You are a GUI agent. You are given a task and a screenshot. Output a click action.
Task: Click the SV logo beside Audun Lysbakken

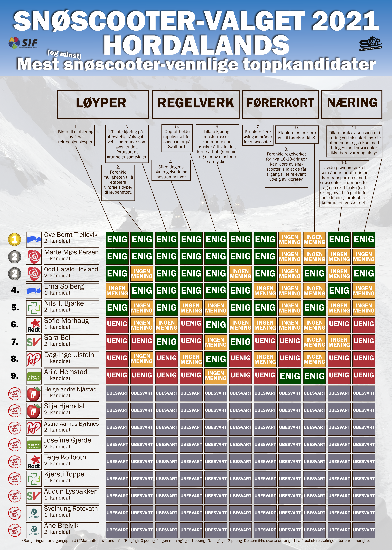point(34,496)
